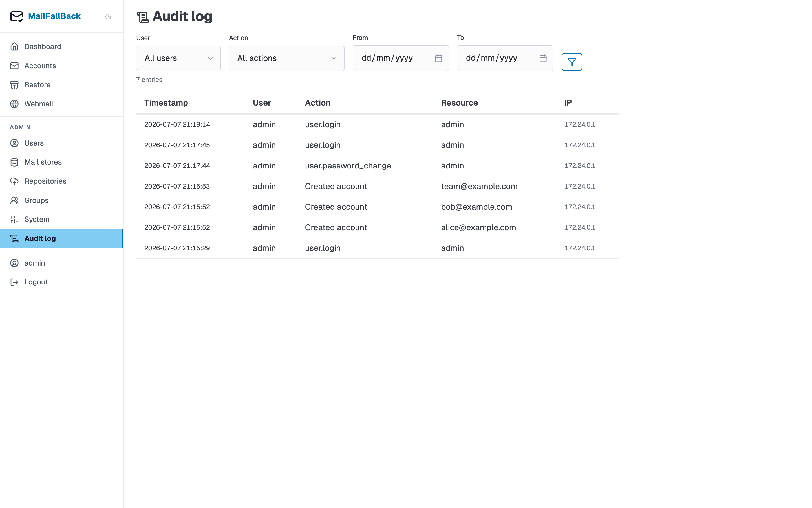
Task: Open Accounts menu item
Action: click(x=62, y=65)
